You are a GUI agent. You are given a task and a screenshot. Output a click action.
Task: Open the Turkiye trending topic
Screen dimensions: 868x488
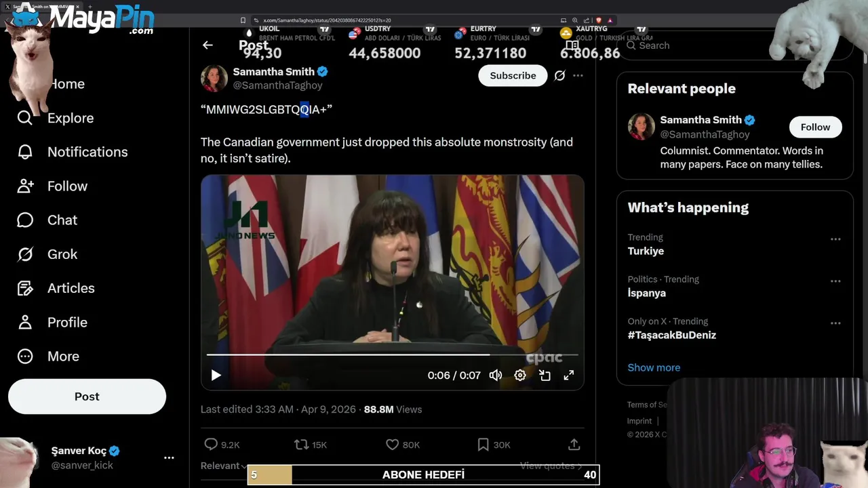[646, 251]
